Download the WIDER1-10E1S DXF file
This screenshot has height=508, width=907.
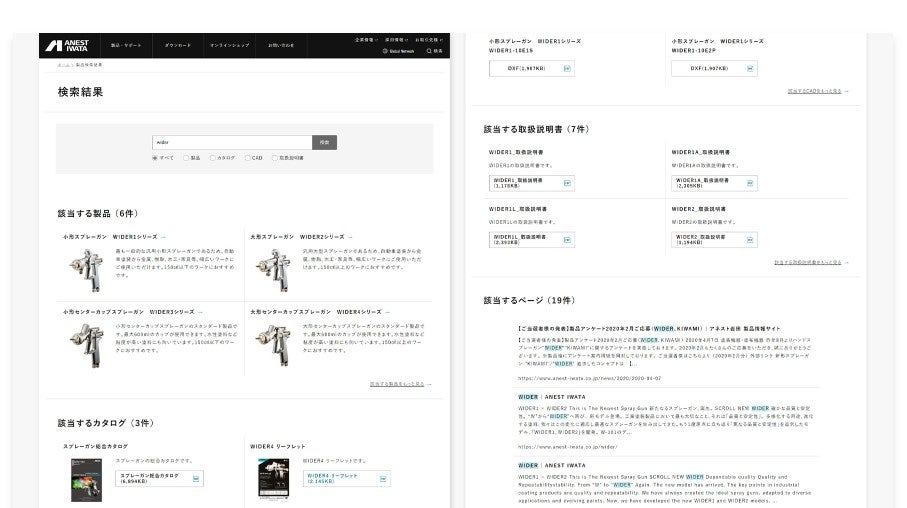coord(532,68)
